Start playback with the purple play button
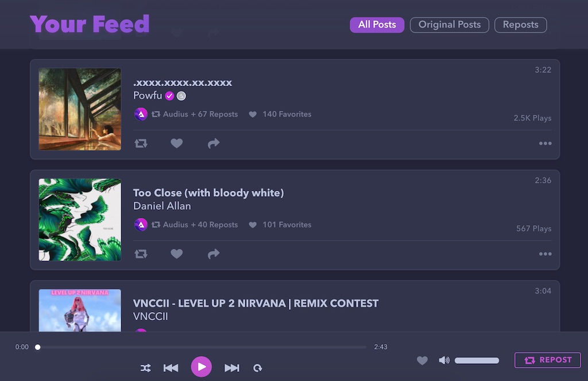The image size is (588, 381). click(x=202, y=367)
